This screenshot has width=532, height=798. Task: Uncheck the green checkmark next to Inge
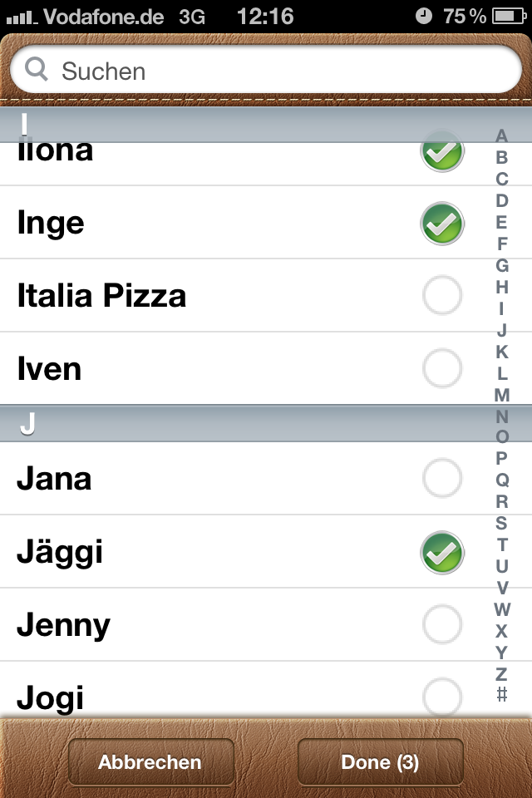[x=442, y=224]
